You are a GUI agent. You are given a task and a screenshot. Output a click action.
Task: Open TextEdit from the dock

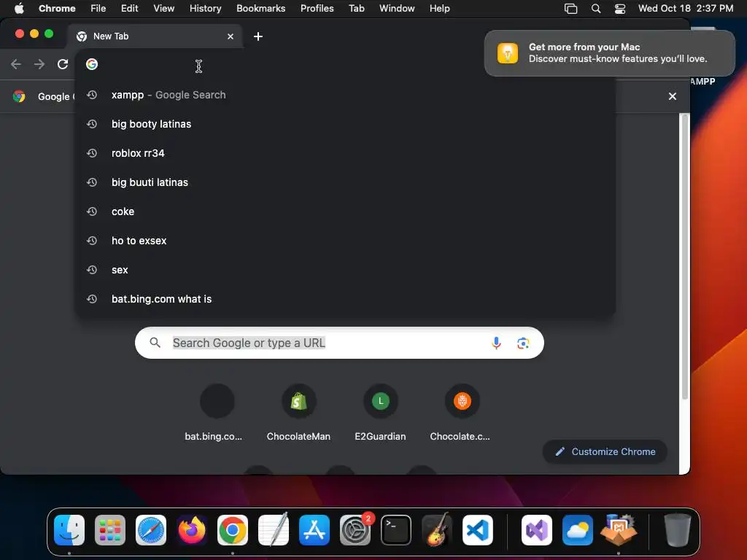(274, 530)
